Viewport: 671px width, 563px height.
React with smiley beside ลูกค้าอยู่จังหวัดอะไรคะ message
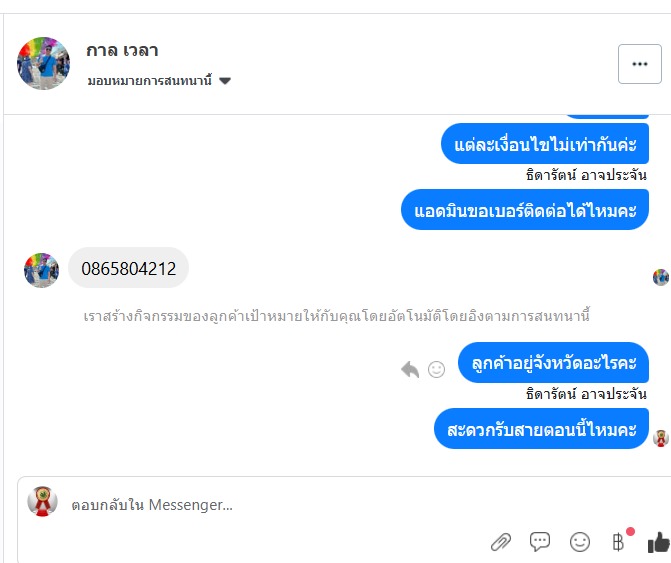[x=437, y=369]
